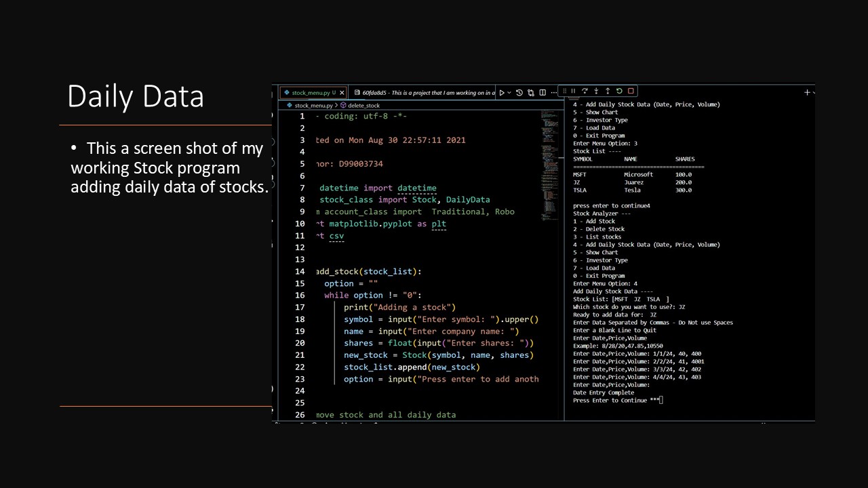Click 'Date Entry Complete' terminal line
This screenshot has height=488, width=868.
click(x=604, y=392)
